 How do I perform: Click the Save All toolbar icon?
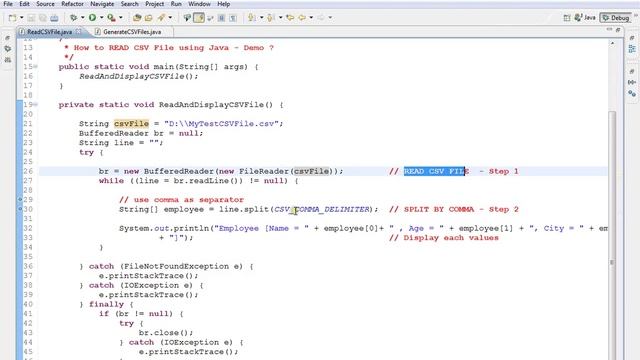click(43, 18)
